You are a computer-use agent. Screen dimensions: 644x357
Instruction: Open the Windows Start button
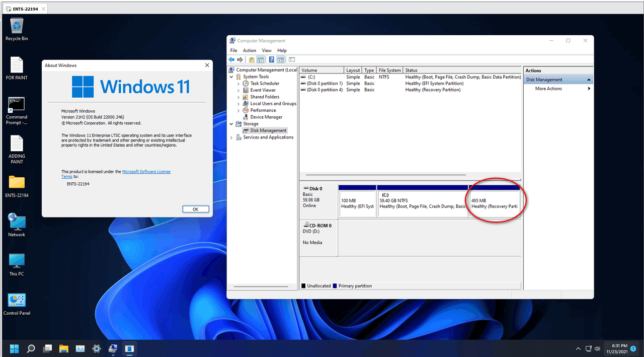pyautogui.click(x=14, y=348)
